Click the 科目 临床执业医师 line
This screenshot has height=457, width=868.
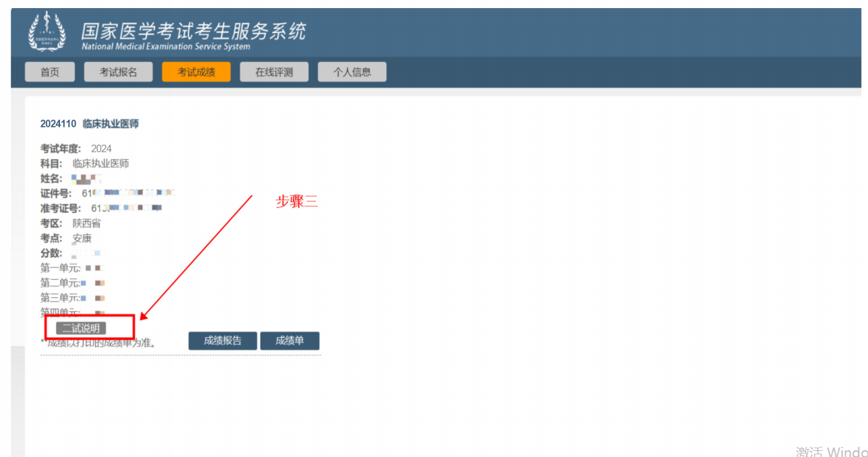(85, 164)
